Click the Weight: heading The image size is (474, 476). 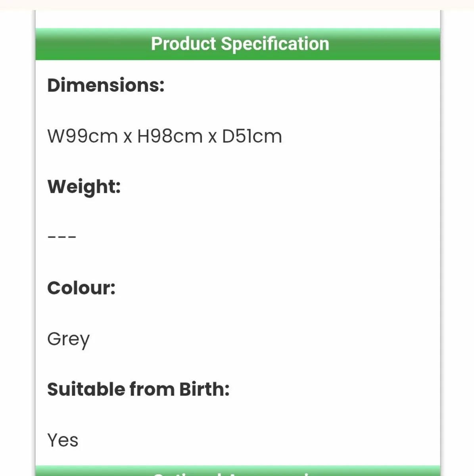click(x=84, y=186)
